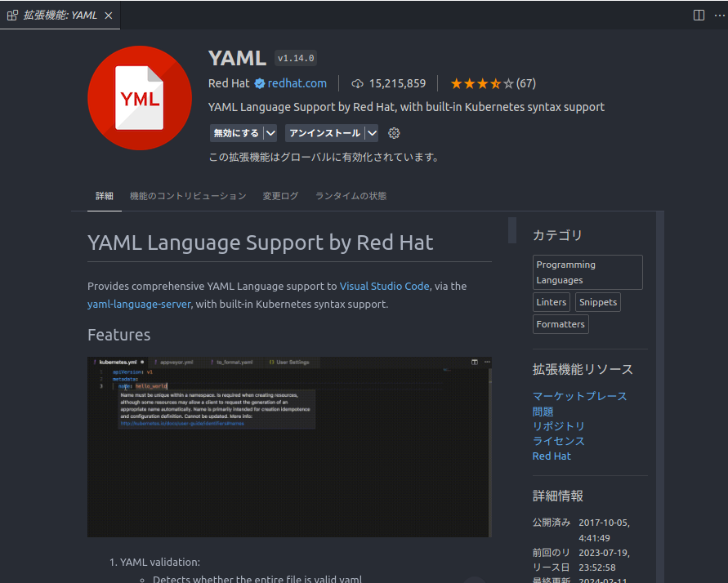This screenshot has width=728, height=583.
Task: Switch to 機能のコントリビューション tab
Action: point(188,196)
